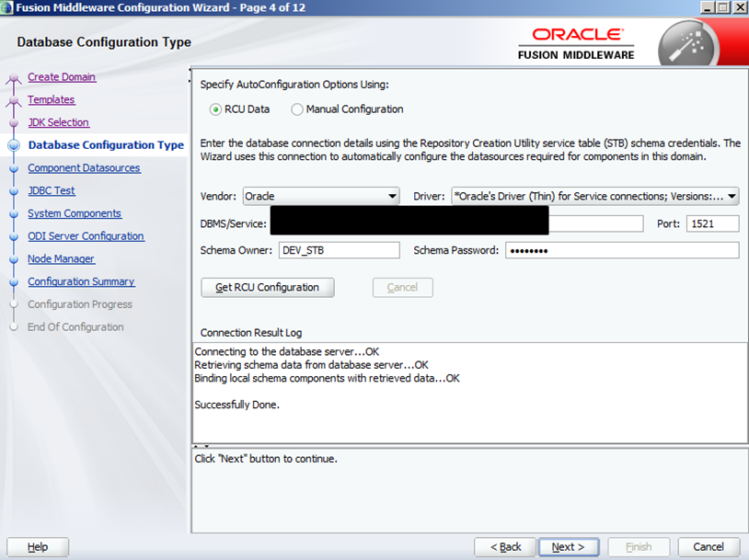Image resolution: width=749 pixels, height=560 pixels.
Task: Click the Configuration Summary step icon
Action: pos(13,282)
